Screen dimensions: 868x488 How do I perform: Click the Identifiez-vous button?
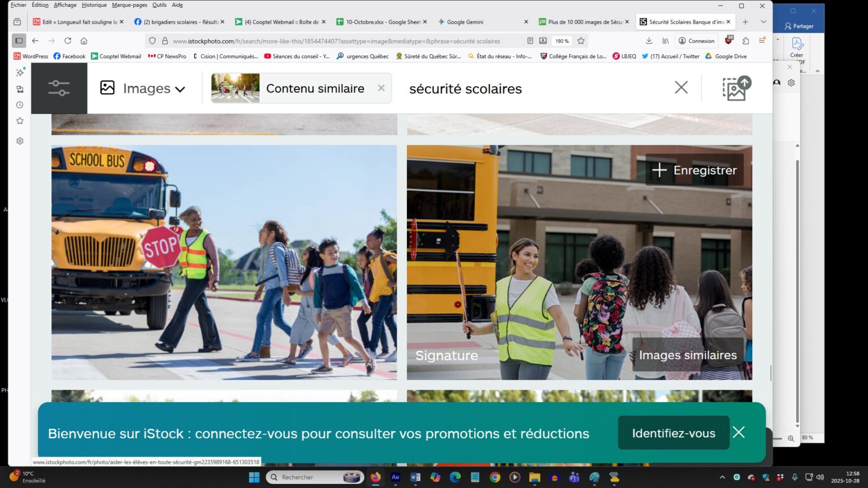click(x=673, y=433)
